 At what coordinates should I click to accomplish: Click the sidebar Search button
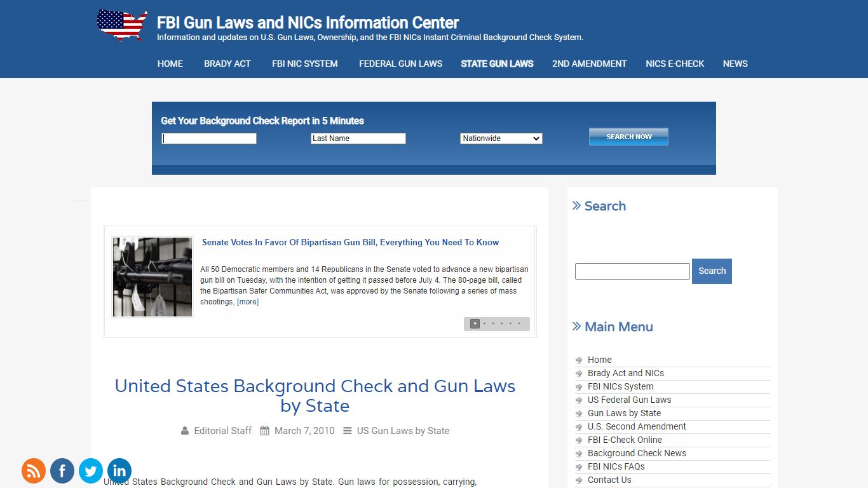coord(712,271)
